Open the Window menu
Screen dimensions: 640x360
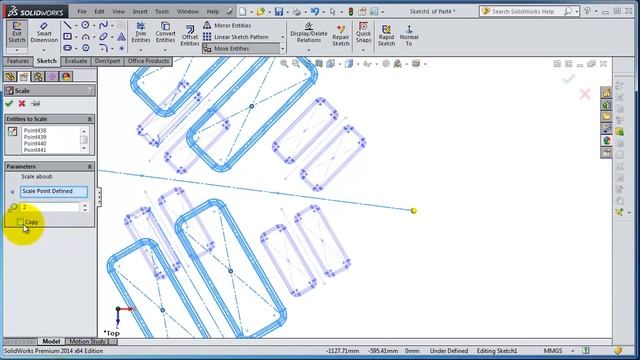tap(188, 11)
